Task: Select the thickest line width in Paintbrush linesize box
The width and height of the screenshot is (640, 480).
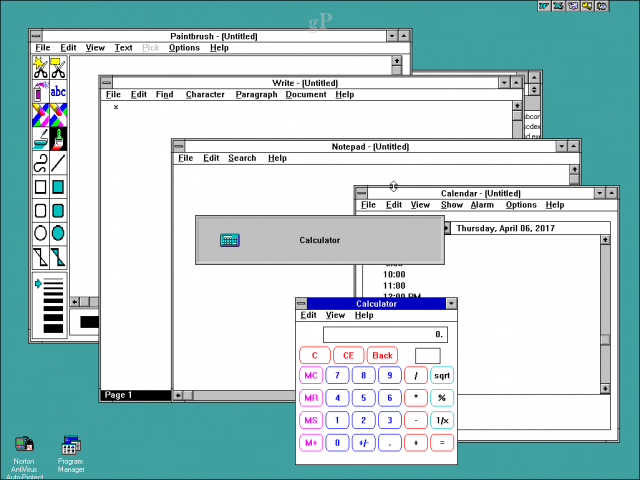Action: tap(53, 329)
